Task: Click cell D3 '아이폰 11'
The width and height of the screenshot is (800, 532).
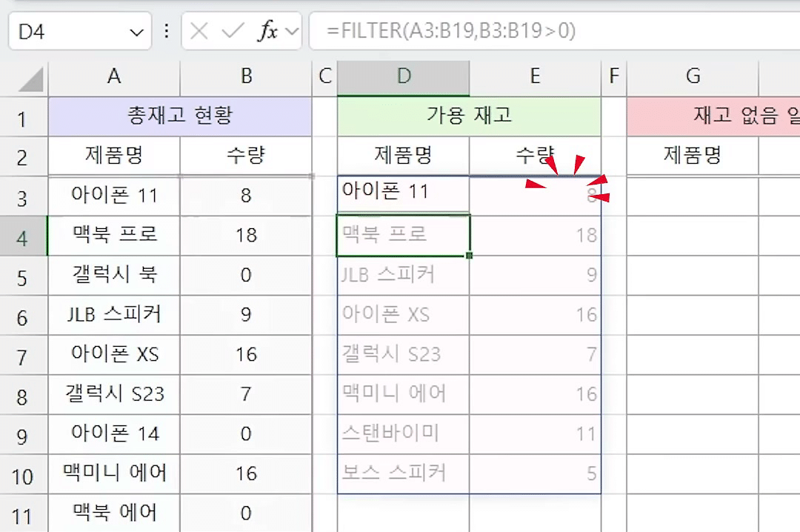Action: point(403,195)
